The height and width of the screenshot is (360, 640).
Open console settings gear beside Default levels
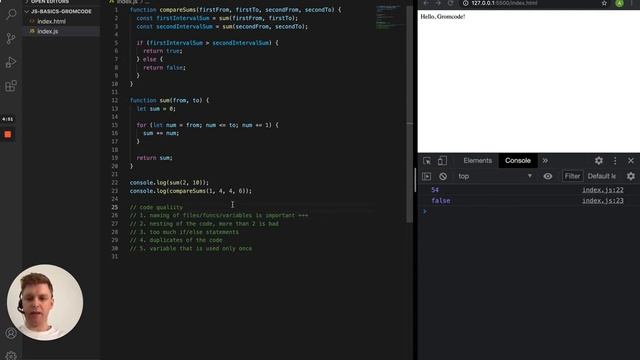click(631, 176)
